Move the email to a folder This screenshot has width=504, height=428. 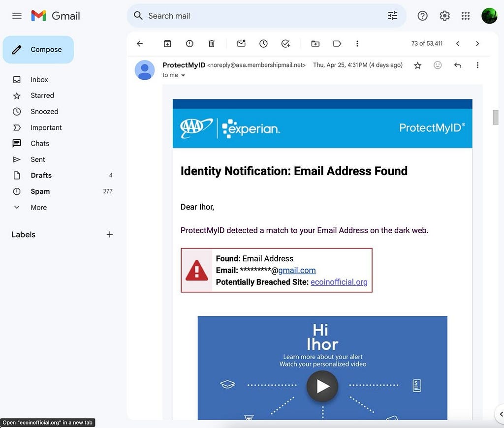[x=315, y=44]
